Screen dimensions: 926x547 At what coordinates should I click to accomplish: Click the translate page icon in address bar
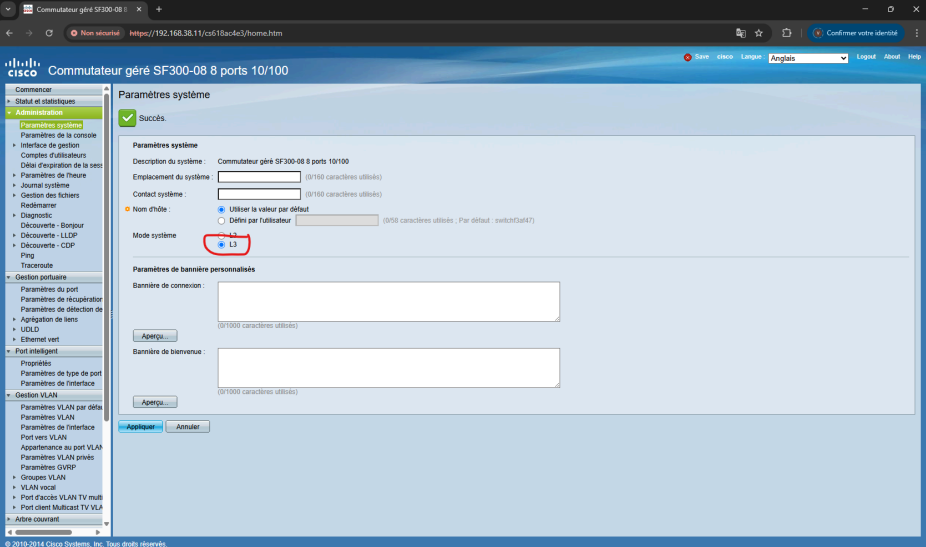coord(741,33)
